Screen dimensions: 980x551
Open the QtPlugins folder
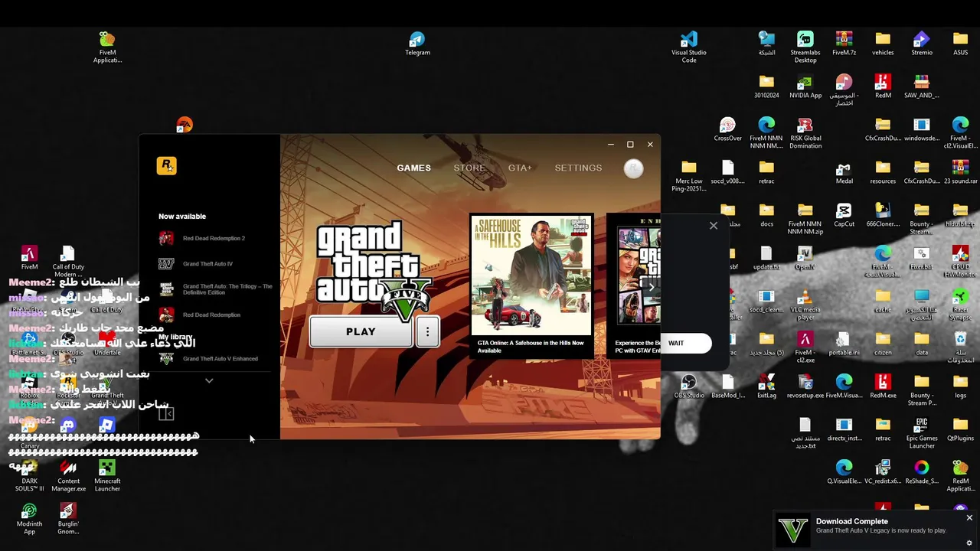pyautogui.click(x=960, y=429)
